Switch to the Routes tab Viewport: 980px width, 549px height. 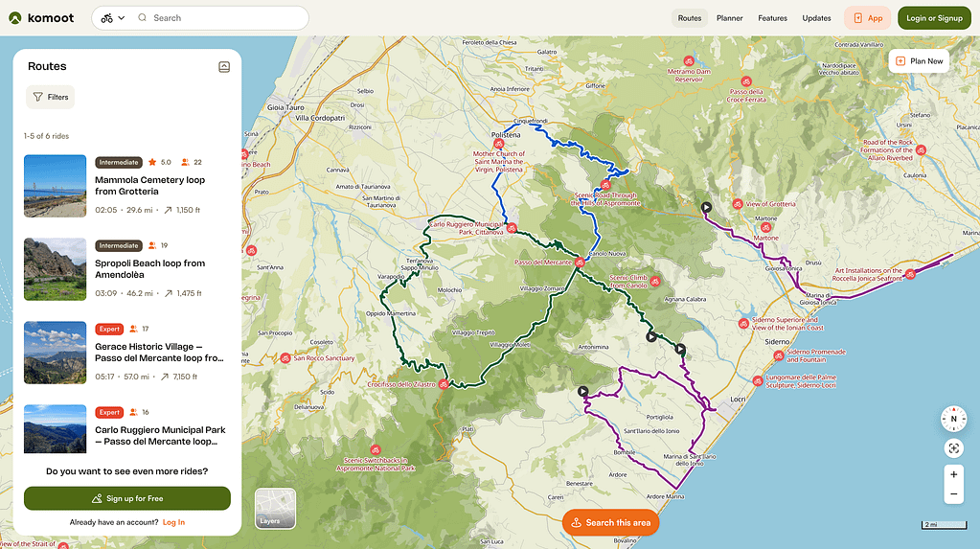(690, 18)
